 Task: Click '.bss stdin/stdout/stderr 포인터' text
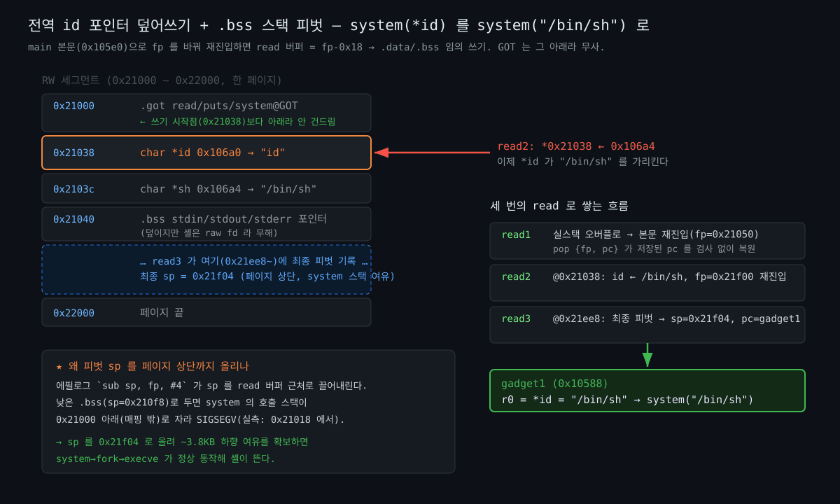233,219
